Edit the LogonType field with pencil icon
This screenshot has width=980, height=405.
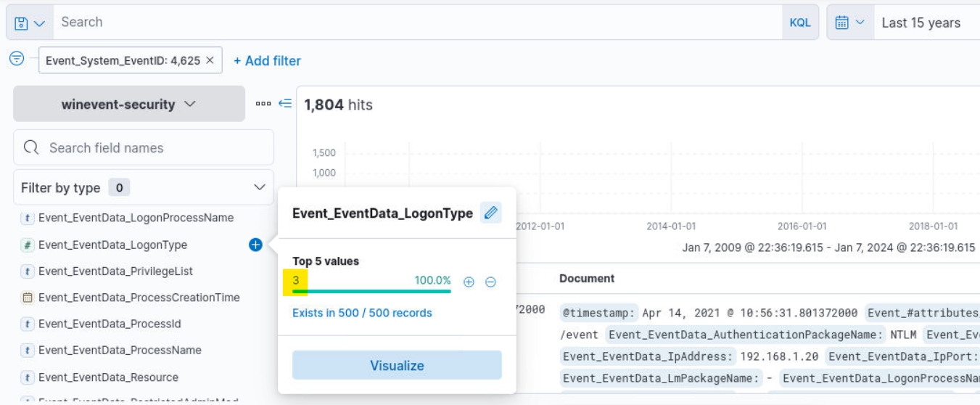(x=491, y=213)
